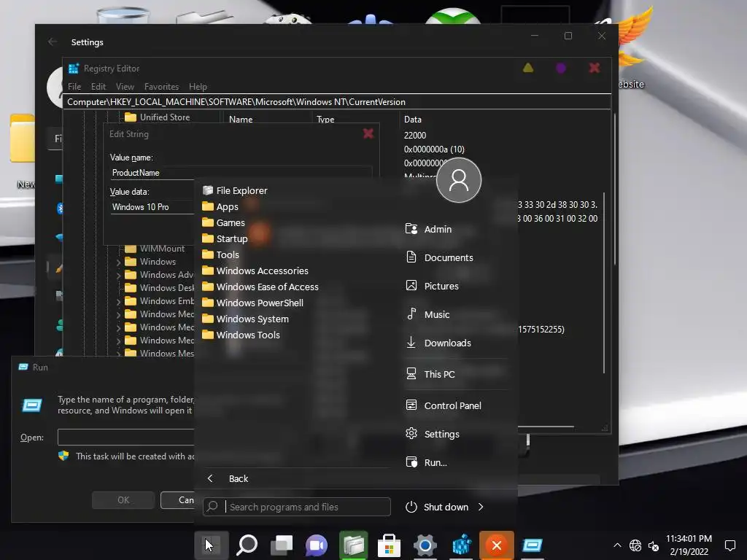Open the Registry Editor Edit menu
This screenshot has width=747, height=560.
[98, 87]
